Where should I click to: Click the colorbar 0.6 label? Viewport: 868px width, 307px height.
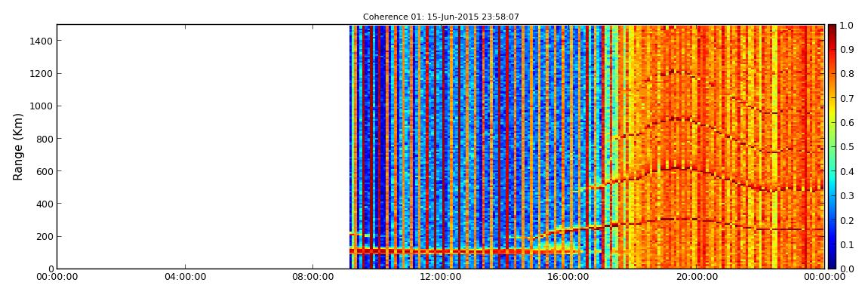coord(847,122)
